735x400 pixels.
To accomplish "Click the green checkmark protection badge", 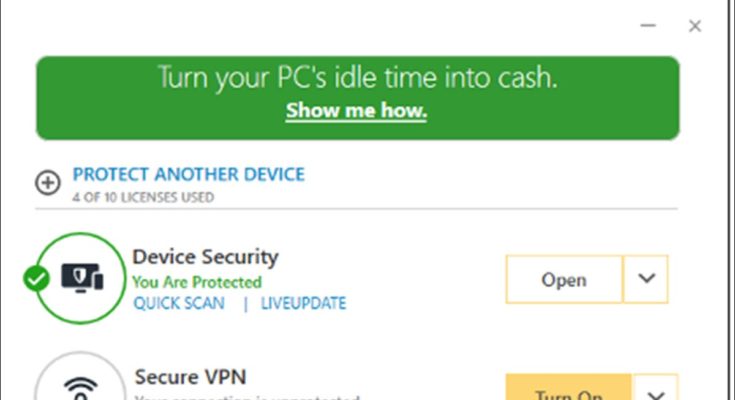I will [37, 279].
